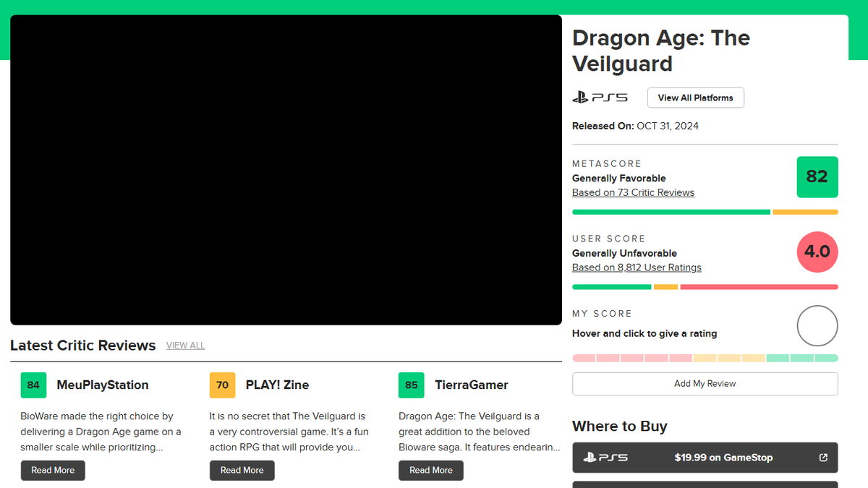Read More of MeuPlayStation review
The image size is (868, 488).
[53, 470]
